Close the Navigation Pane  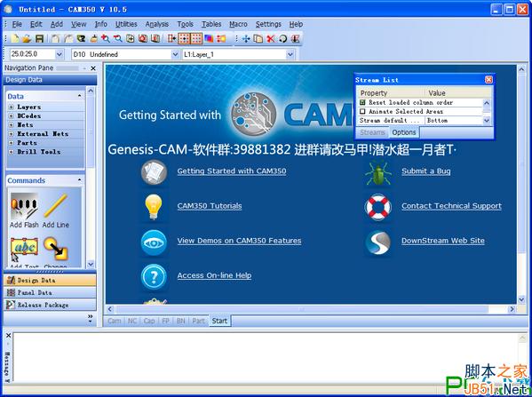[93, 68]
